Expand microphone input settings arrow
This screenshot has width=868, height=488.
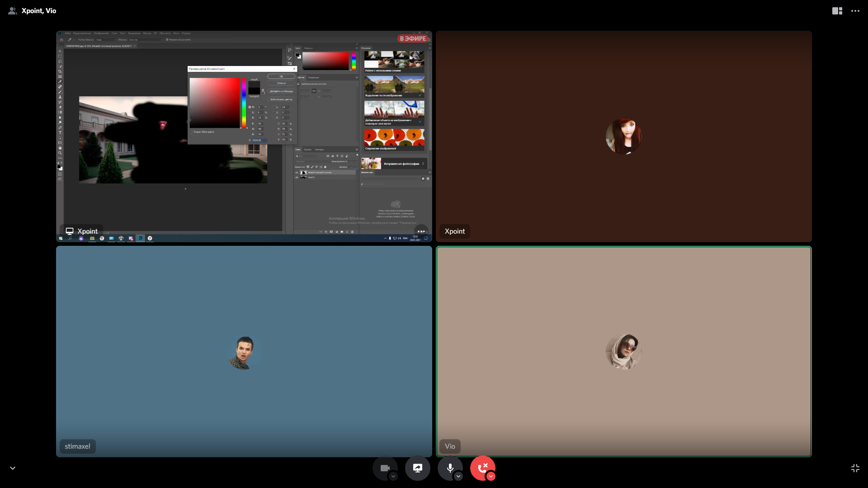point(458,476)
